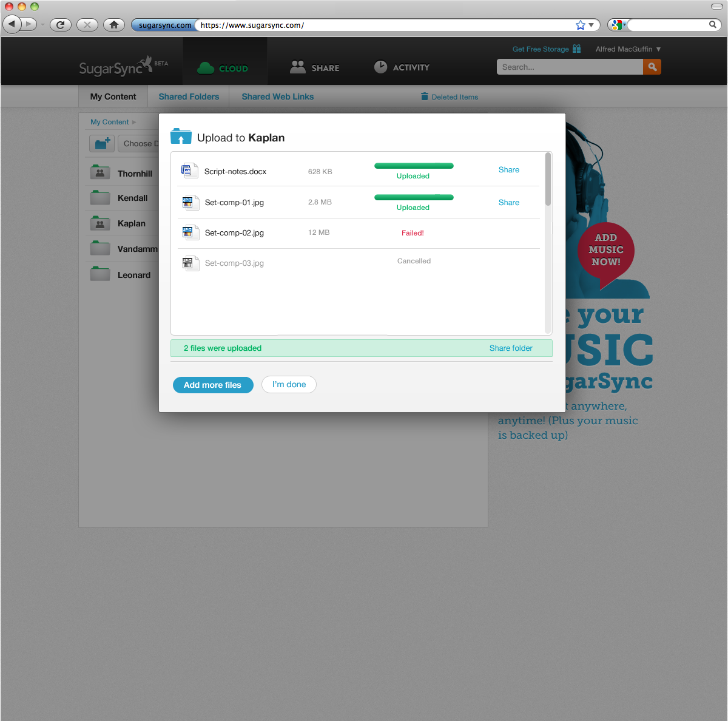Click the browser Back arrow button
Image resolution: width=728 pixels, height=721 pixels.
coord(12,24)
